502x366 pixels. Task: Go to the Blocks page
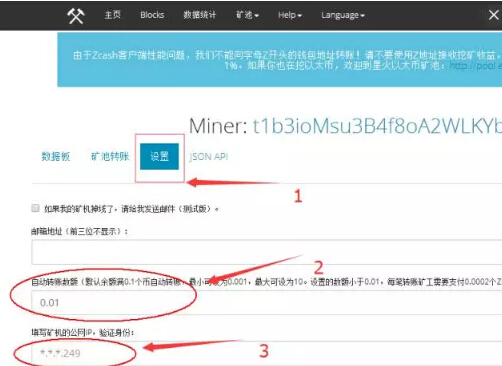pyautogui.click(x=152, y=15)
